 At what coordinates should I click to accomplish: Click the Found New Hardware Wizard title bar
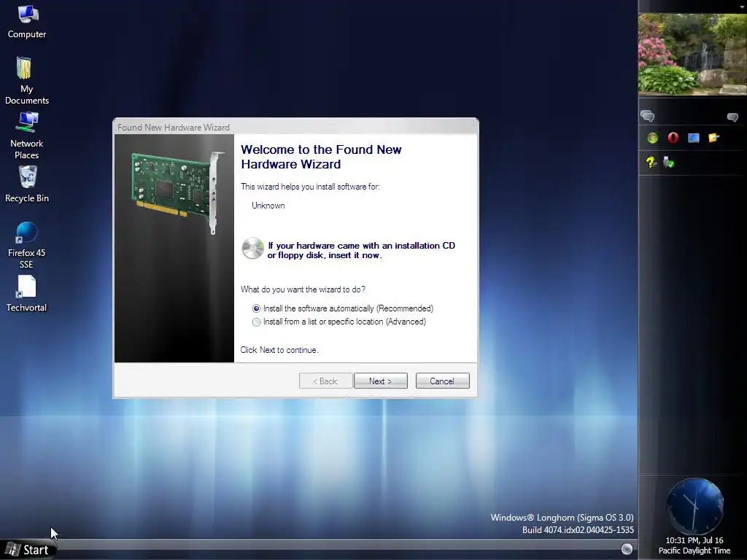295,127
